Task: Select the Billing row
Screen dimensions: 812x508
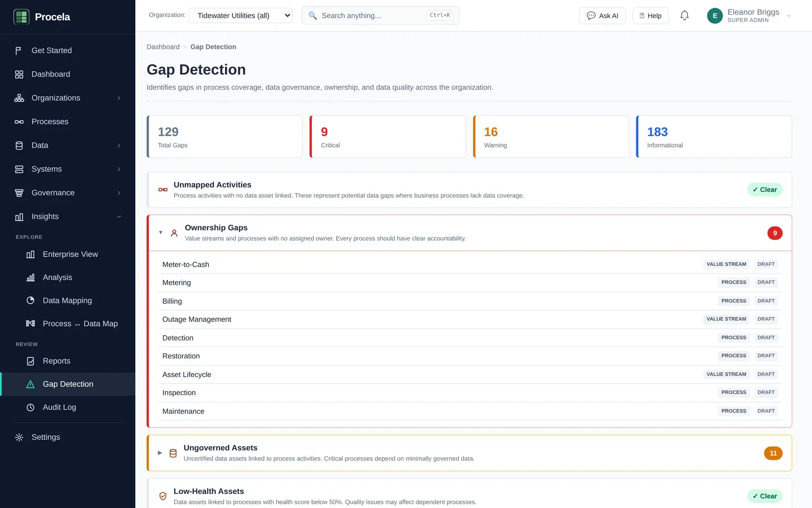Action: [x=470, y=301]
